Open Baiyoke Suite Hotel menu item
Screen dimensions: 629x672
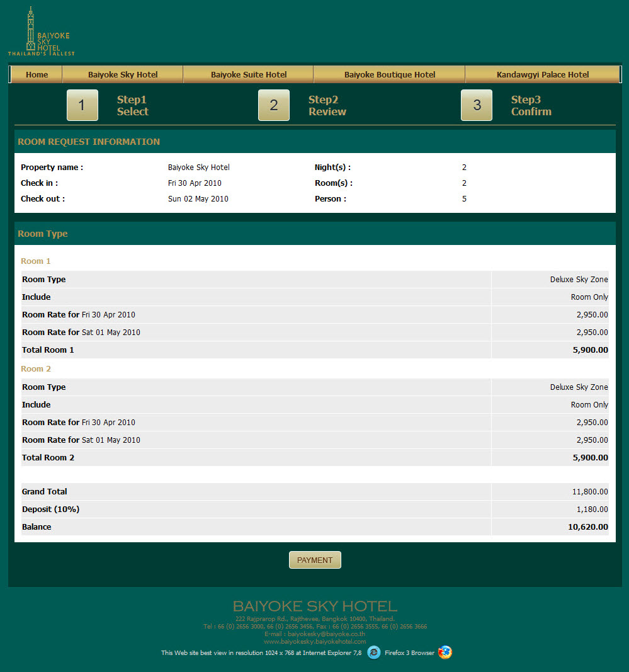coord(249,74)
